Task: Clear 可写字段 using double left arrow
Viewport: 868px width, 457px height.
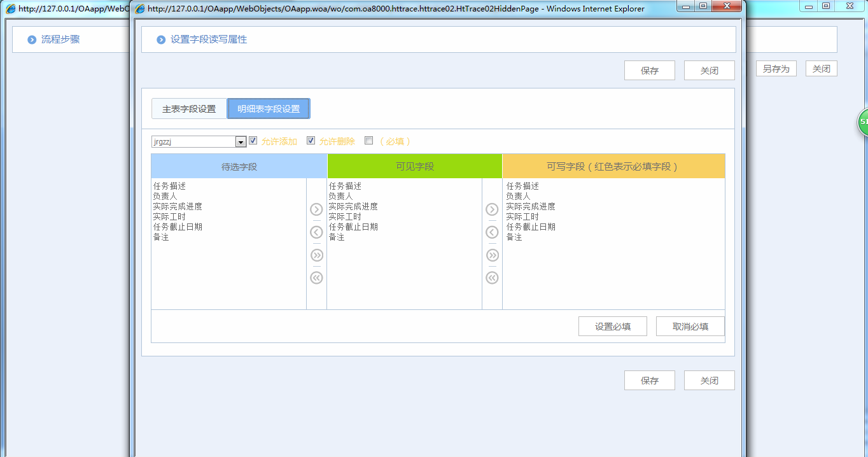Action: pos(492,278)
